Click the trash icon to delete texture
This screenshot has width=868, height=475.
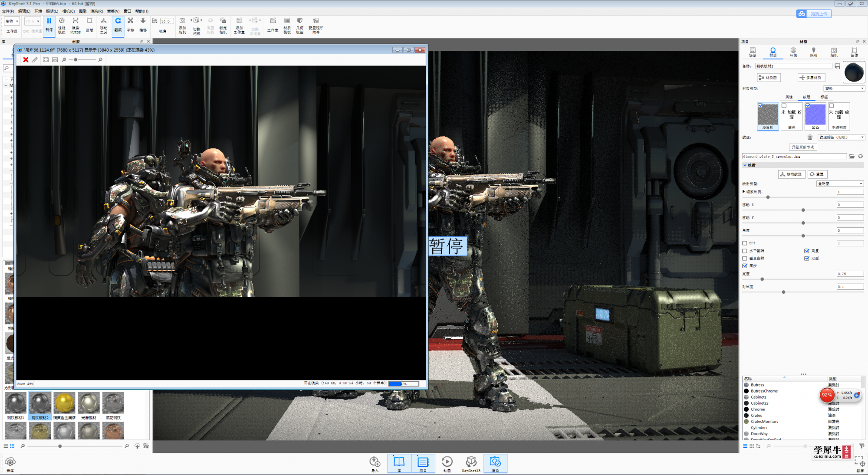pos(810,137)
